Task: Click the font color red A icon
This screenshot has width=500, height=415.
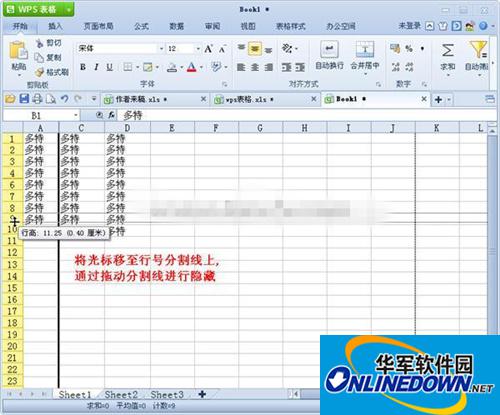Action: tap(191, 67)
